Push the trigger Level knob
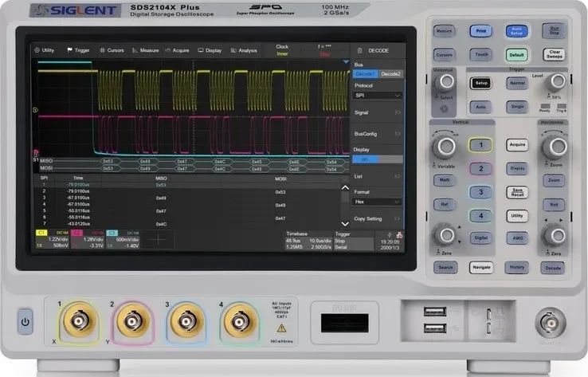The width and height of the screenshot is (588, 377). (x=557, y=81)
